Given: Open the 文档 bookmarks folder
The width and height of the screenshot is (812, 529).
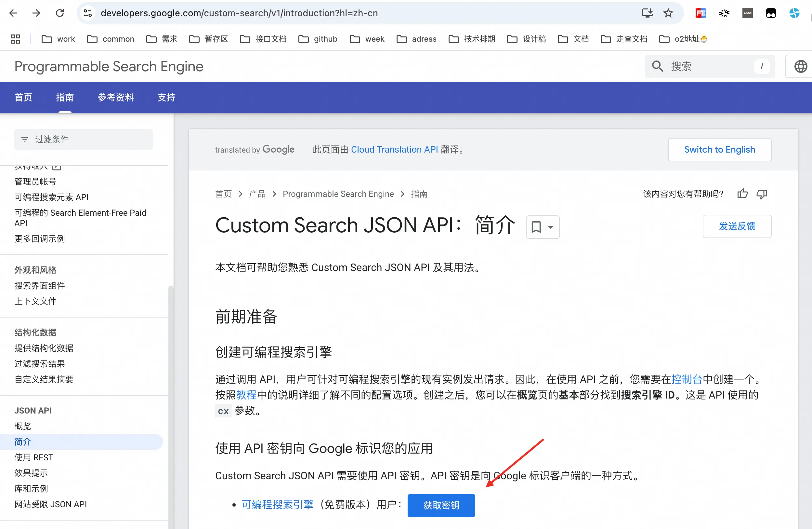Looking at the screenshot, I should (573, 39).
